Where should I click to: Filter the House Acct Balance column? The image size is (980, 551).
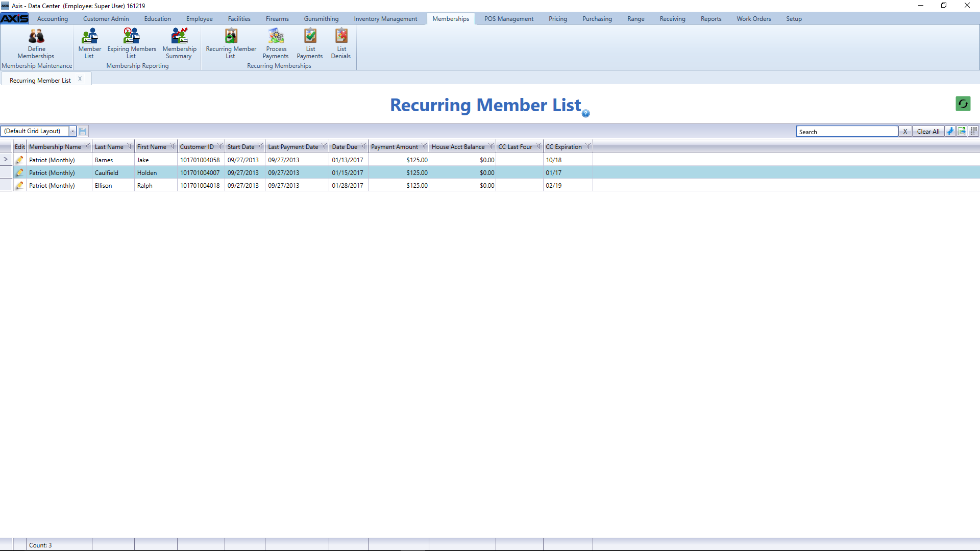491,146
